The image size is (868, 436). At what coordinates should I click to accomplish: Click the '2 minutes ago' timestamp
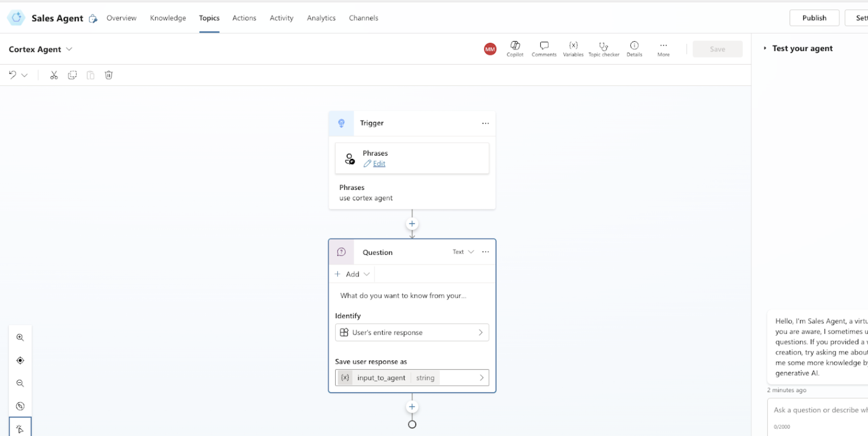(x=787, y=390)
